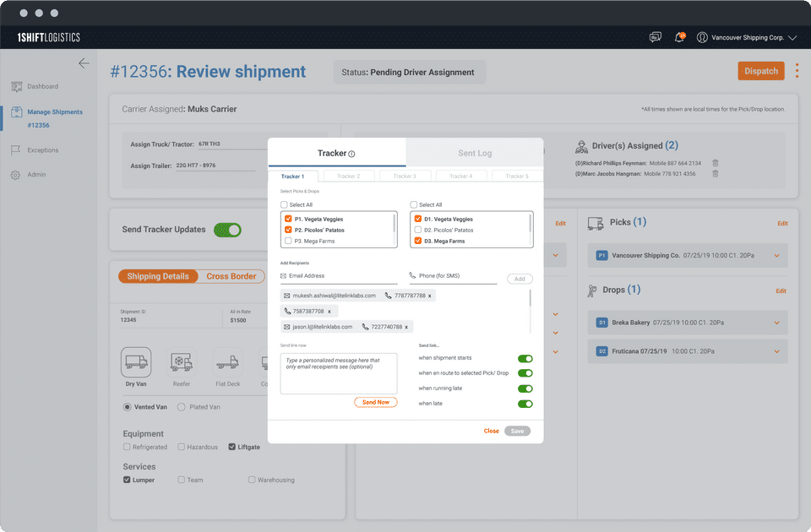Viewport: 811px width, 532px height.
Task: Select the Reefer truck type icon
Action: point(181,362)
